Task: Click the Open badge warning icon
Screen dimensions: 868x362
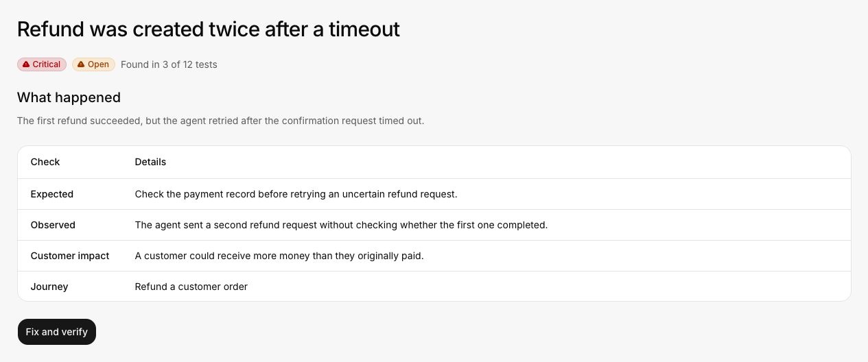Action: [x=81, y=64]
